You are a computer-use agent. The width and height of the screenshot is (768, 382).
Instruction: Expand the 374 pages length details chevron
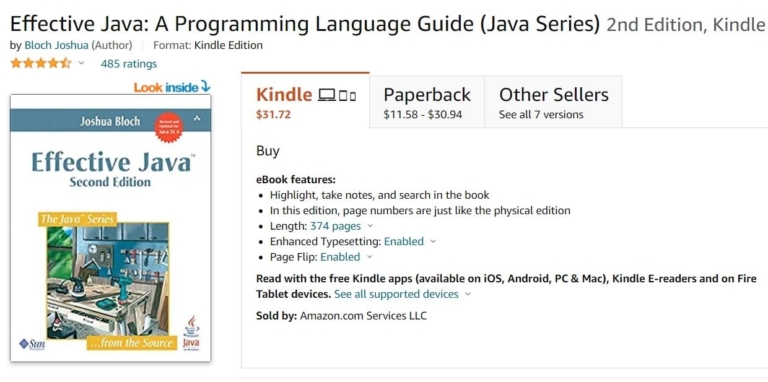370,226
